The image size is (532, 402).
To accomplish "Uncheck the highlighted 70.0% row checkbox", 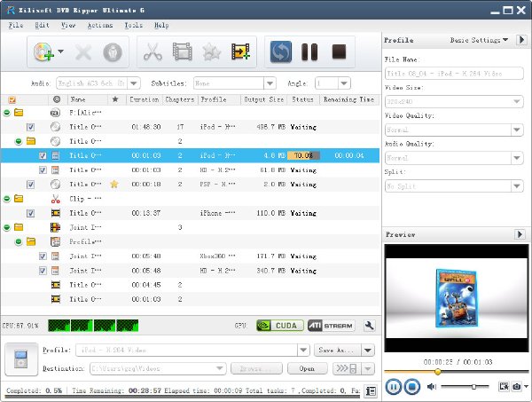I will tap(43, 155).
